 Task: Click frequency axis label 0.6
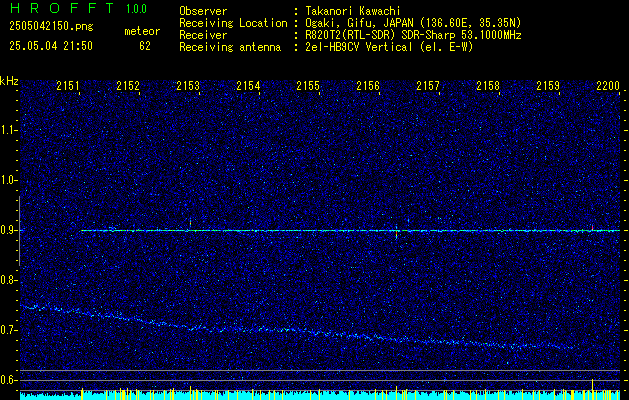coord(9,380)
